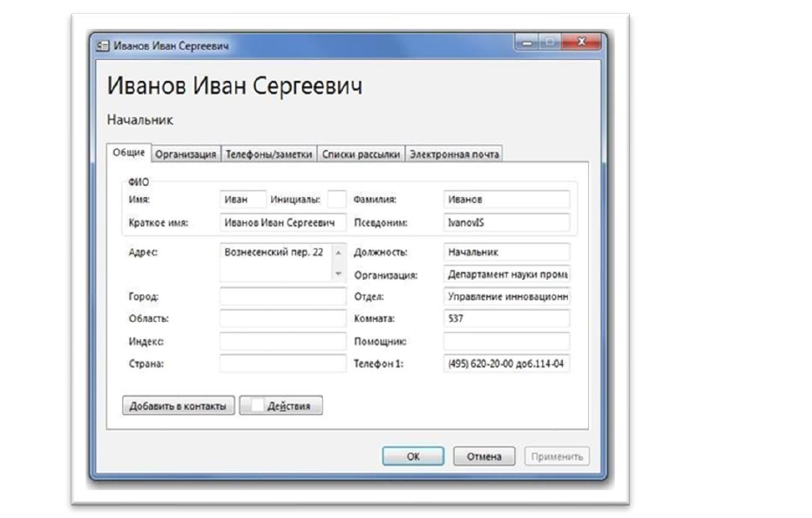Open the Электронная почта tab

coord(454,153)
